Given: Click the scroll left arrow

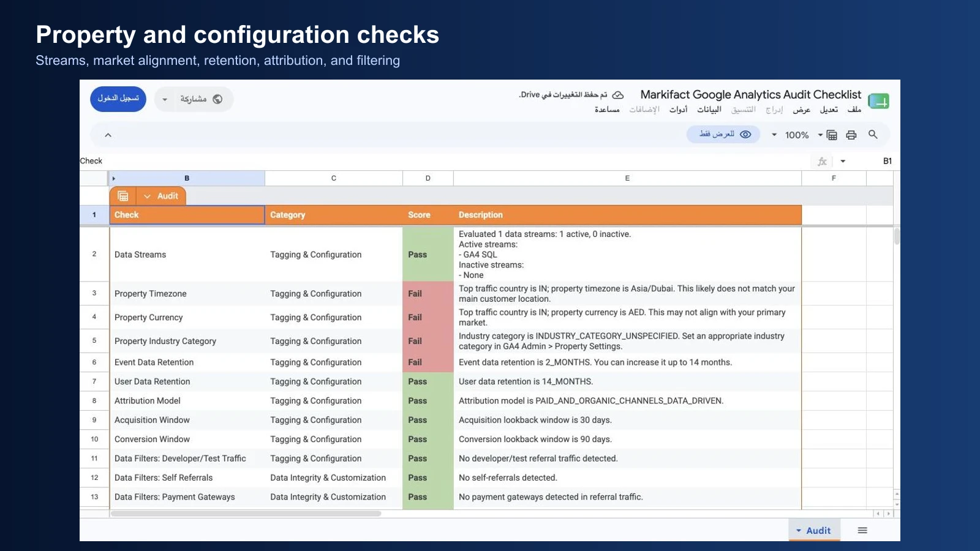Looking at the screenshot, I should tap(878, 514).
